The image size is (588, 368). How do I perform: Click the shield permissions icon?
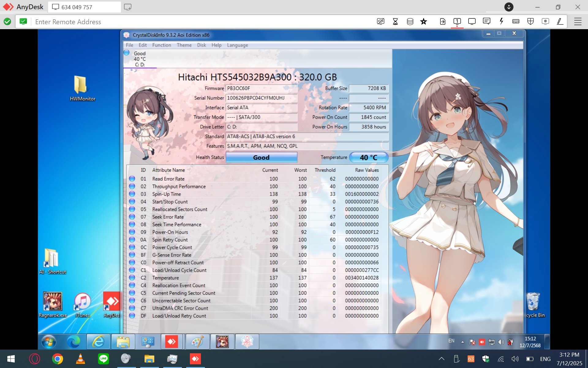coord(530,21)
